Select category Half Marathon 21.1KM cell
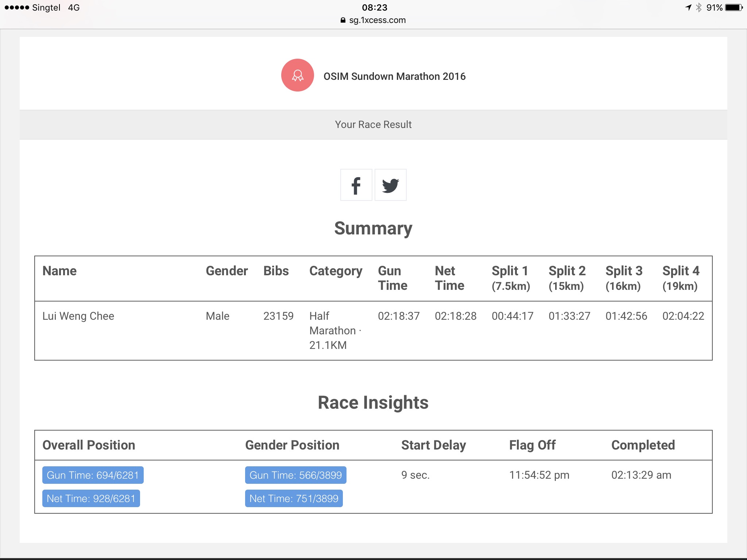Screen dimensions: 747x560 (x=336, y=330)
